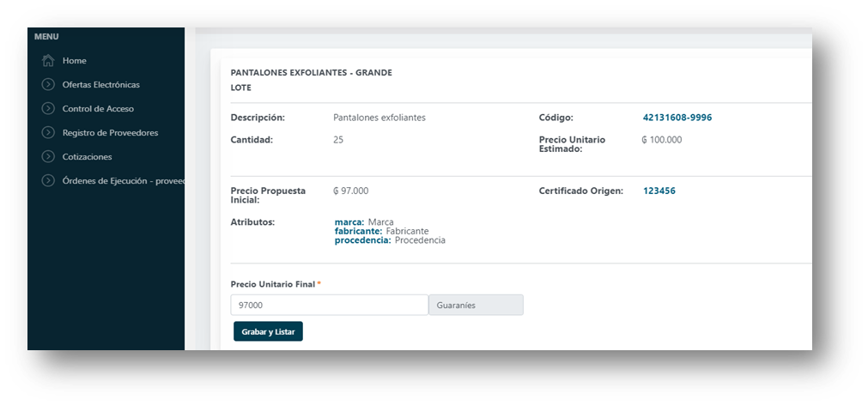Click the LOTE label

240,88
